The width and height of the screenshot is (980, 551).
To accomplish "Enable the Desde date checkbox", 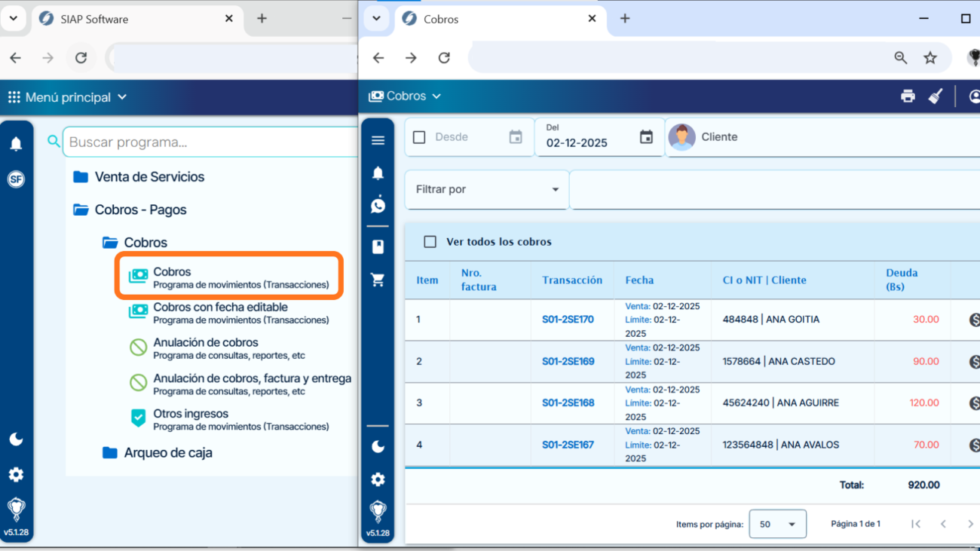I will click(419, 137).
